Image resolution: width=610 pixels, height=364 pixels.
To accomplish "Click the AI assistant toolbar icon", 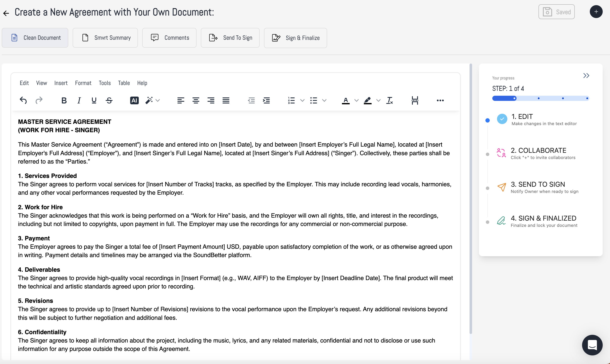I will point(134,100).
